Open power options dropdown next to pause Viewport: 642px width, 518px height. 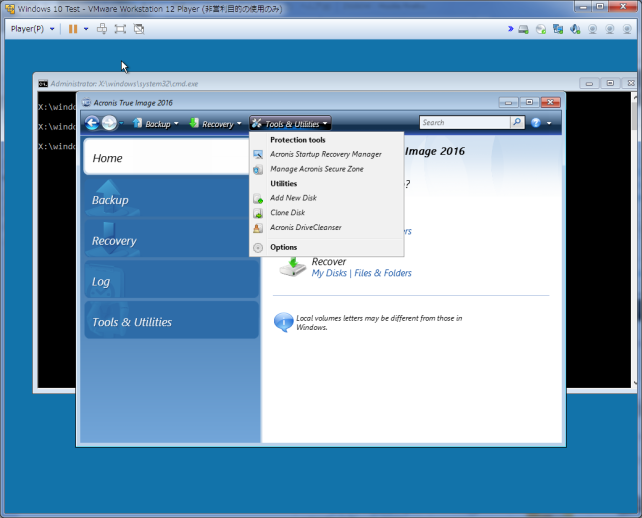[x=86, y=29]
